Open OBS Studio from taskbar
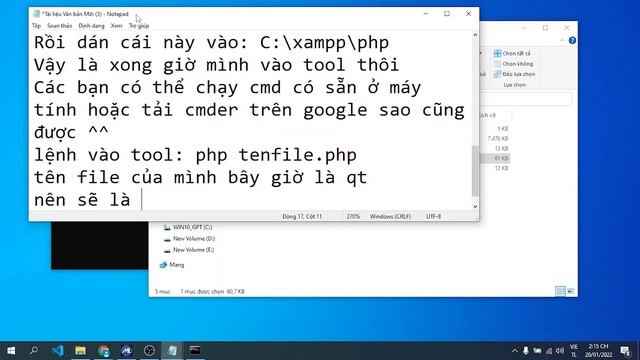The width and height of the screenshot is (640, 360). 149,351
